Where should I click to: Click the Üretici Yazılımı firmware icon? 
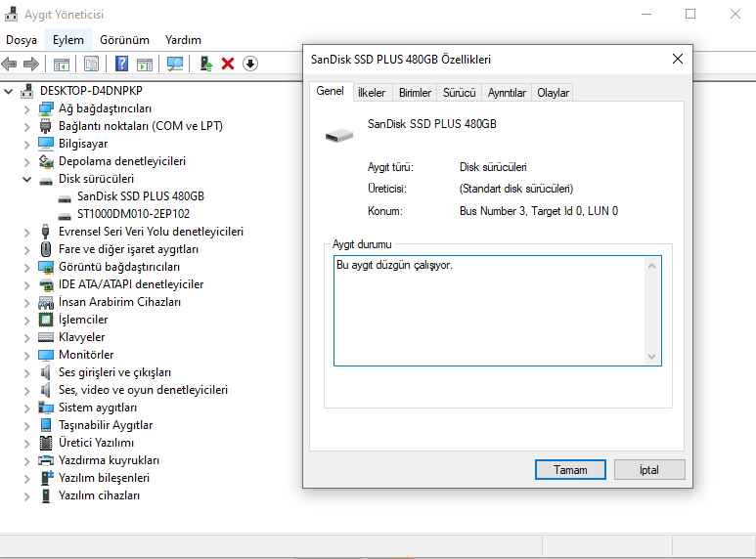46,443
